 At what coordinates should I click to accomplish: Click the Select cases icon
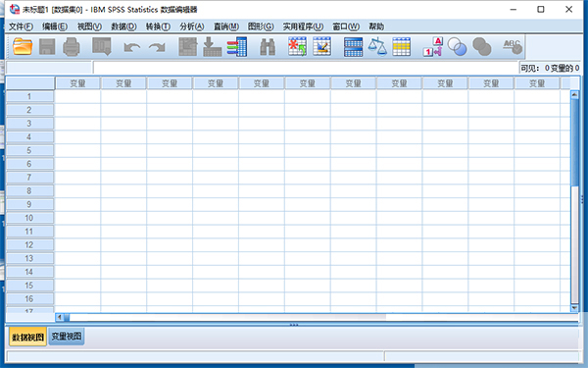(401, 47)
